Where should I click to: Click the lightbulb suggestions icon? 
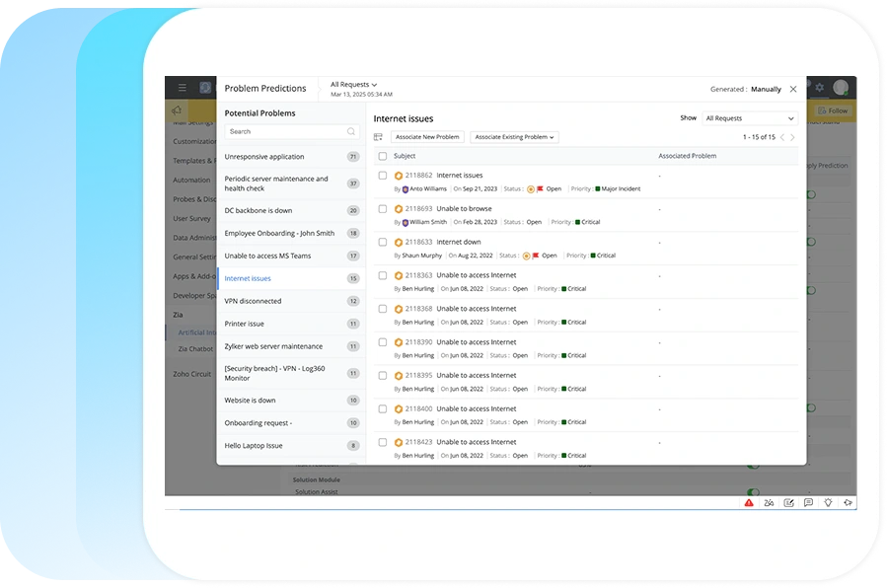(828, 502)
